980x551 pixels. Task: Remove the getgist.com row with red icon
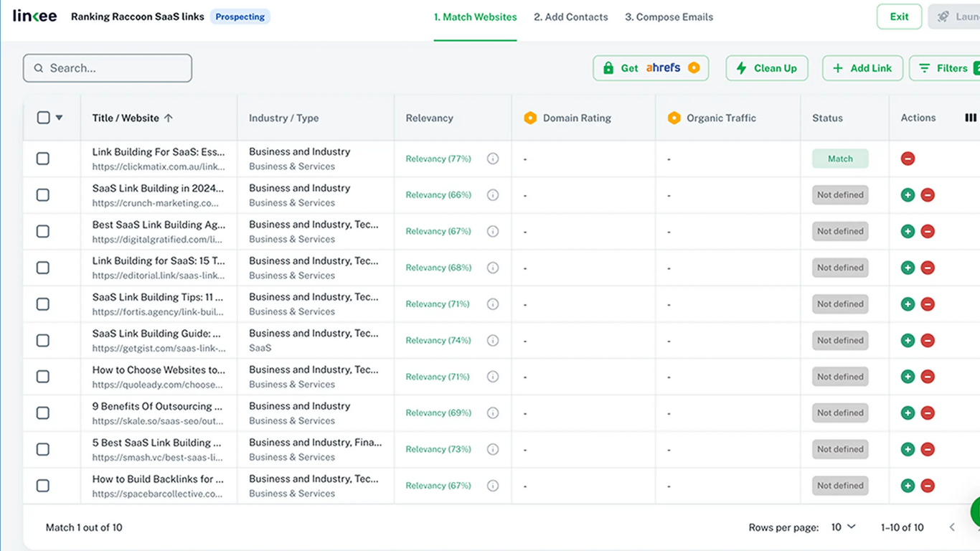(928, 341)
